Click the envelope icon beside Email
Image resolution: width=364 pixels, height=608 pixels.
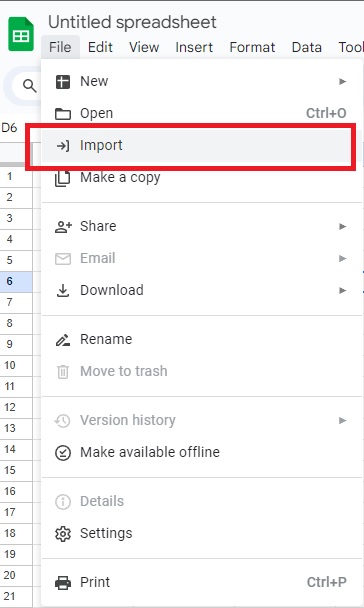(63, 259)
